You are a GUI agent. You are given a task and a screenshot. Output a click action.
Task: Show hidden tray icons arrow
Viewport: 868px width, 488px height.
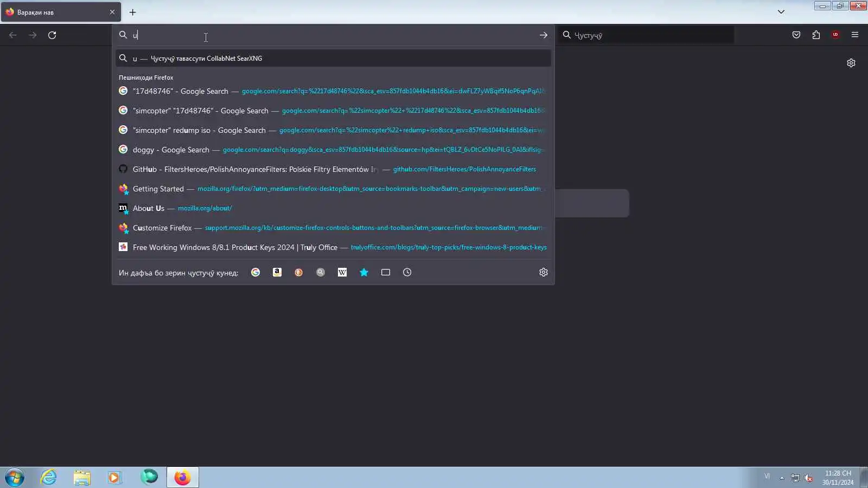(782, 478)
